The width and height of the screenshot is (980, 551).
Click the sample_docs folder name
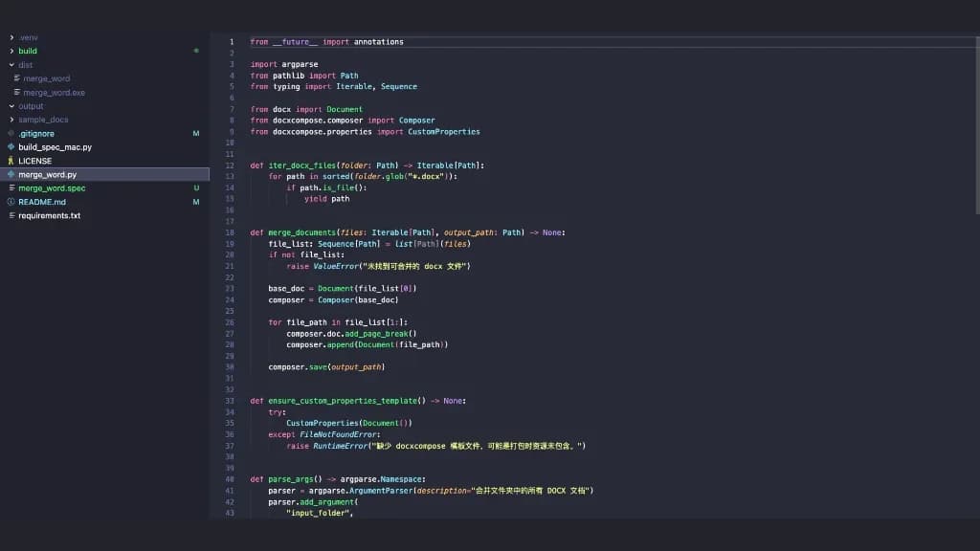pyautogui.click(x=43, y=120)
